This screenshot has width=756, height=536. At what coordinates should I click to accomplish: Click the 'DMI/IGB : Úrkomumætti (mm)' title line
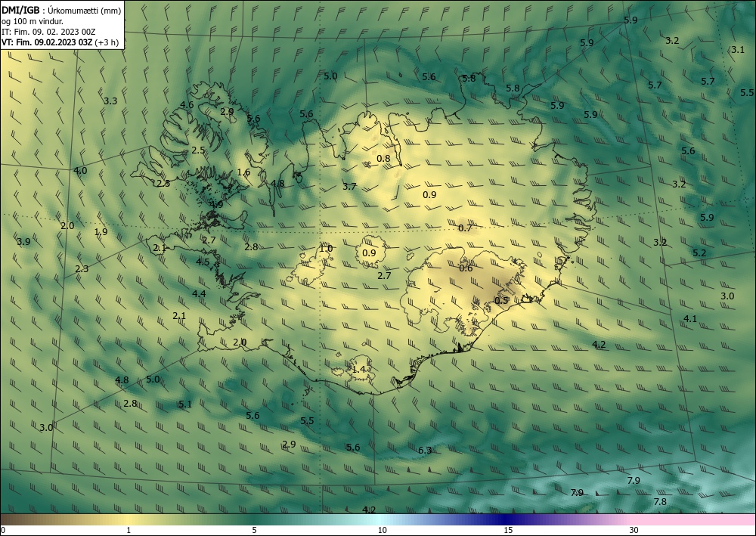pyautogui.click(x=61, y=11)
